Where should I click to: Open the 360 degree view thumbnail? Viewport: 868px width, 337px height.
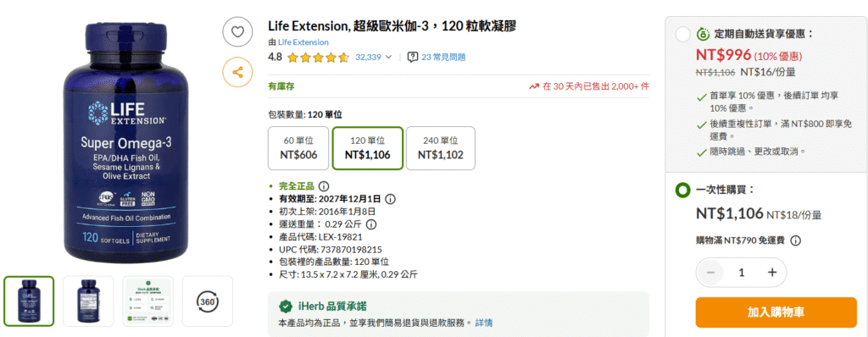208,301
